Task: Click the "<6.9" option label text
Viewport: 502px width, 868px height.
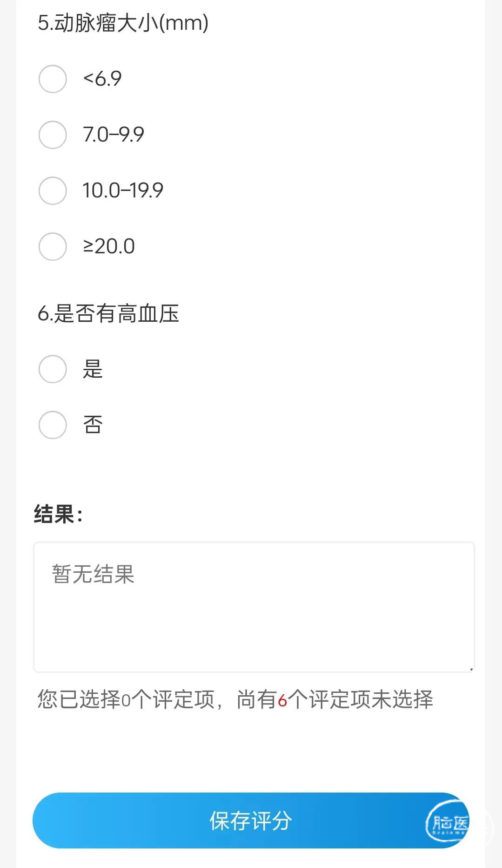Action: point(102,79)
